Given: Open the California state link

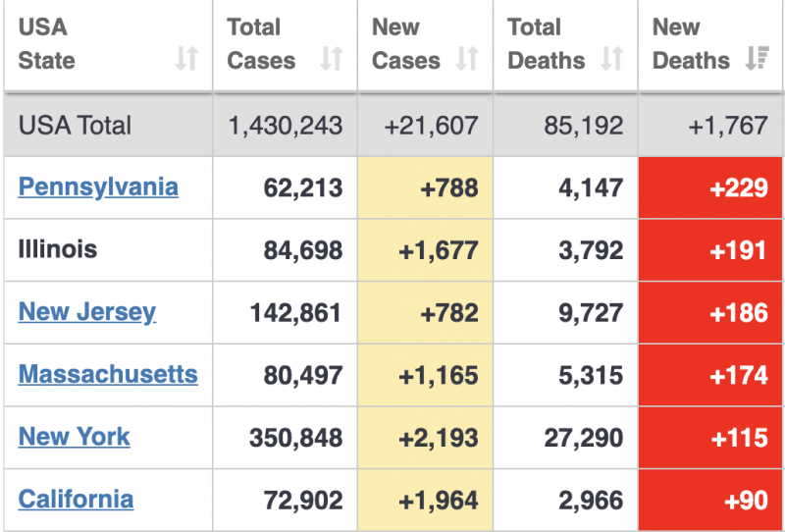Looking at the screenshot, I should (76, 499).
